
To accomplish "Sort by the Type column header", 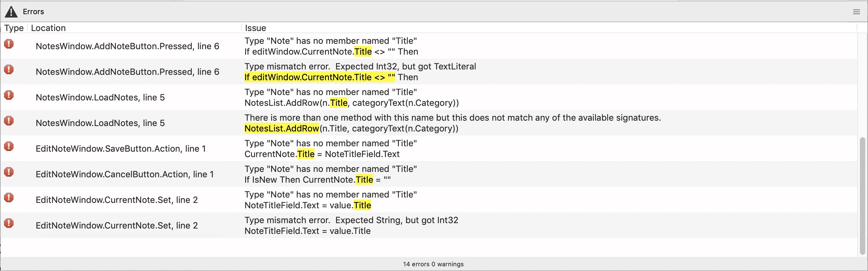I will (14, 28).
